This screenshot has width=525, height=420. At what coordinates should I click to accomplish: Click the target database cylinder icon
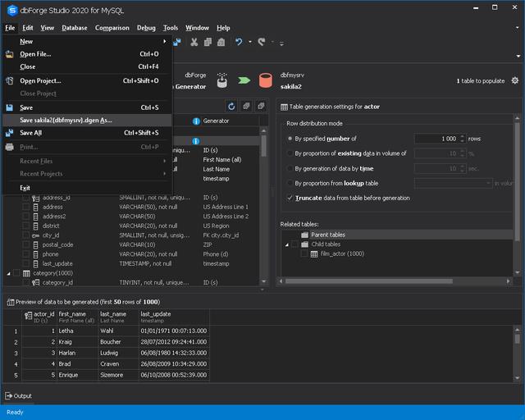click(x=265, y=80)
